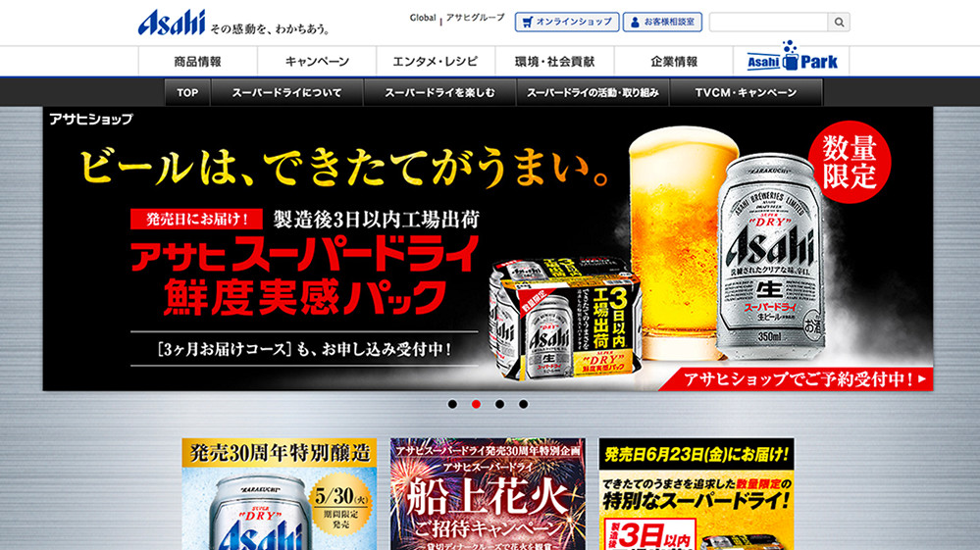Show the first carousel slide dot
This screenshot has width=980, height=550.
(452, 404)
